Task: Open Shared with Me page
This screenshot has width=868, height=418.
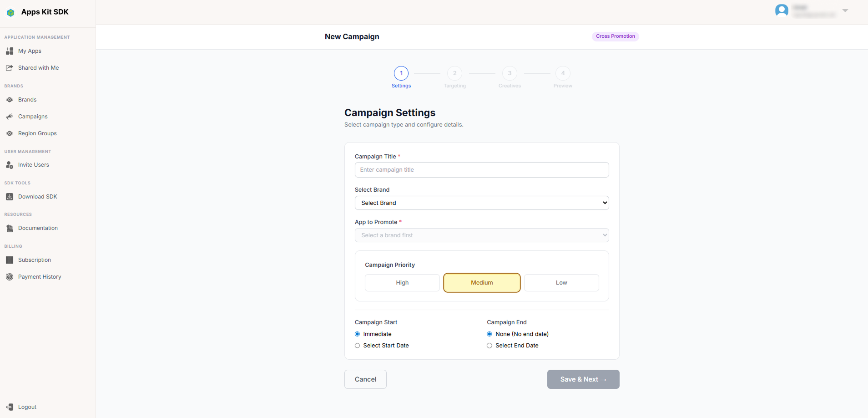Action: 39,68
